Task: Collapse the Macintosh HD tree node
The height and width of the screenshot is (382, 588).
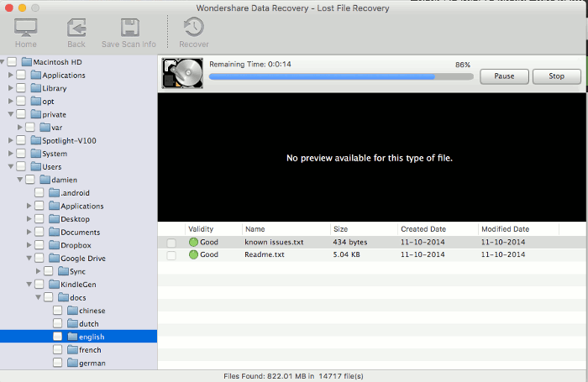Action: 3,61
